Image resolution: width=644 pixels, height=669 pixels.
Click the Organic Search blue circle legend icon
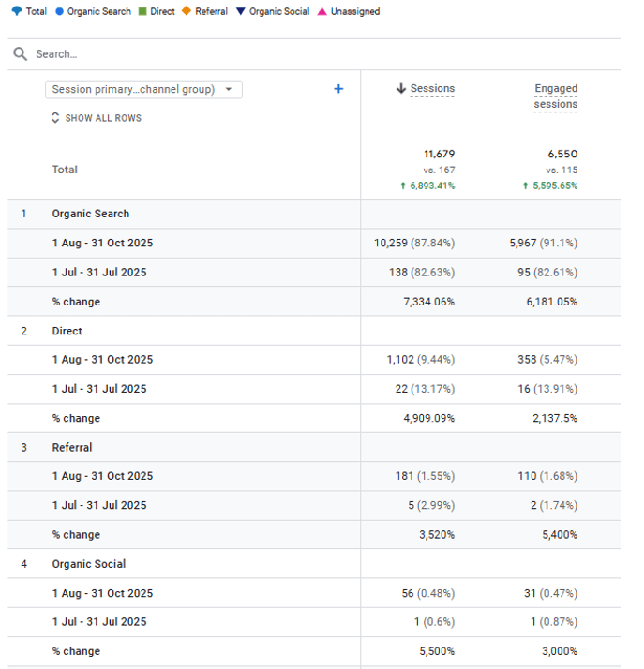click(x=60, y=11)
